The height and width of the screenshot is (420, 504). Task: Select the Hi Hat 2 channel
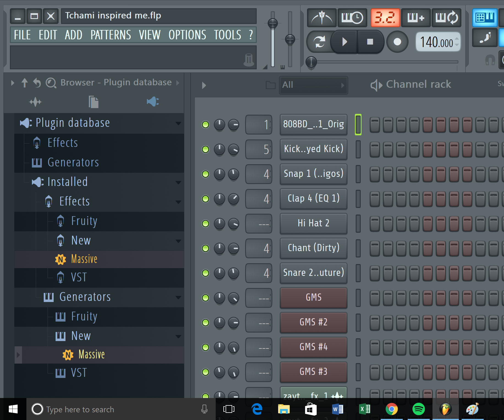313,223
